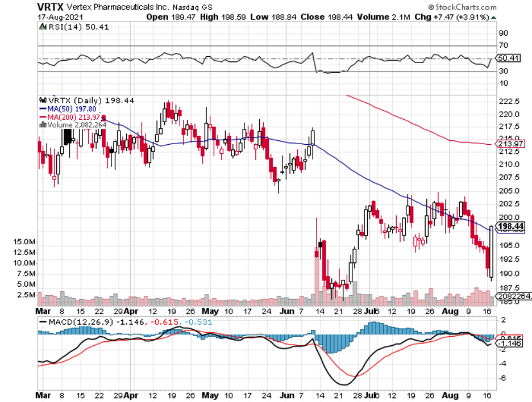Image resolution: width=532 pixels, height=402 pixels.
Task: Click the 210.0 price axis label
Action: [x=509, y=165]
